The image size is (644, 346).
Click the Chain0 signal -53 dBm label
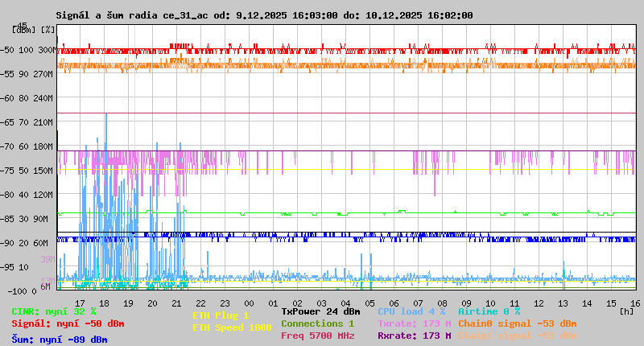coord(517,323)
